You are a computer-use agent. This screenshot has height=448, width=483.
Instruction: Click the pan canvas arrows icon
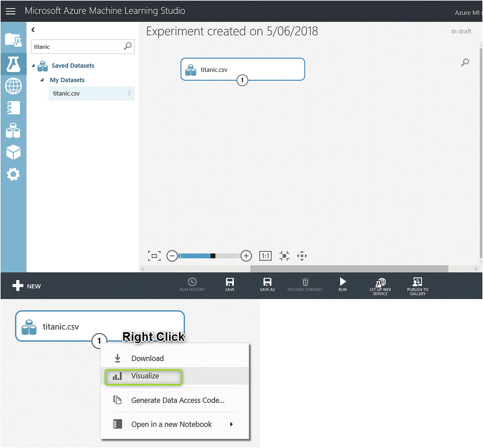tap(302, 256)
